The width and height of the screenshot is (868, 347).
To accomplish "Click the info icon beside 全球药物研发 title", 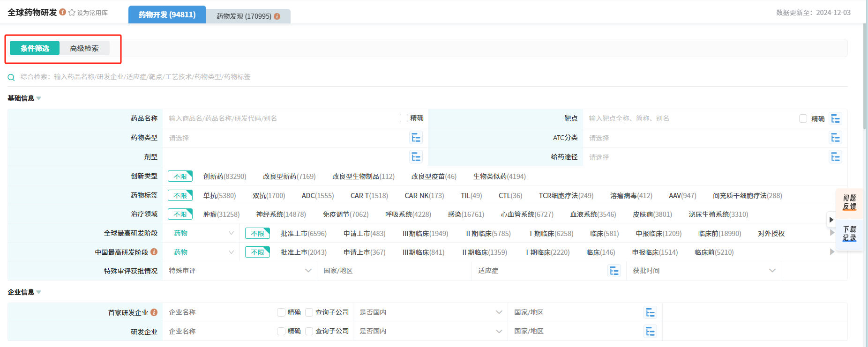I will pyautogui.click(x=62, y=12).
